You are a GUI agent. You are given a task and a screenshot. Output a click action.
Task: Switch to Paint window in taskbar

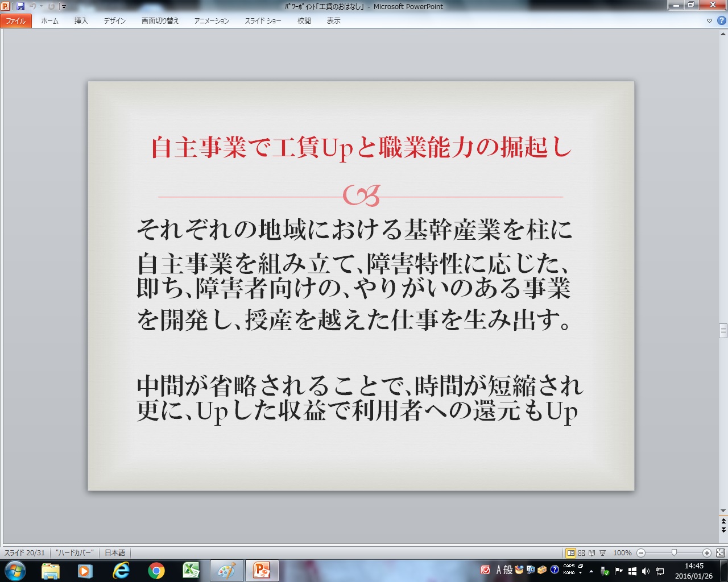coord(226,571)
